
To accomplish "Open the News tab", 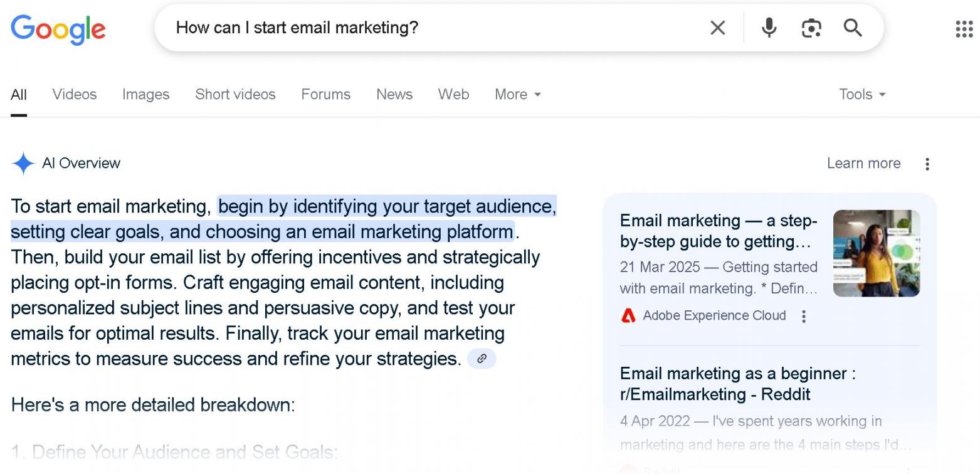I will pyautogui.click(x=394, y=94).
